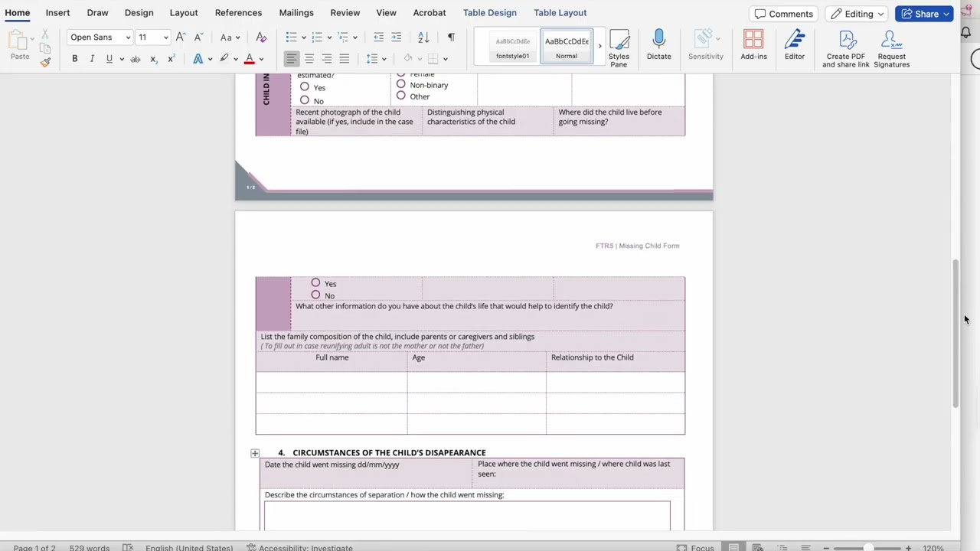980x551 pixels.
Task: Switch to the Insert tab
Action: (x=57, y=12)
